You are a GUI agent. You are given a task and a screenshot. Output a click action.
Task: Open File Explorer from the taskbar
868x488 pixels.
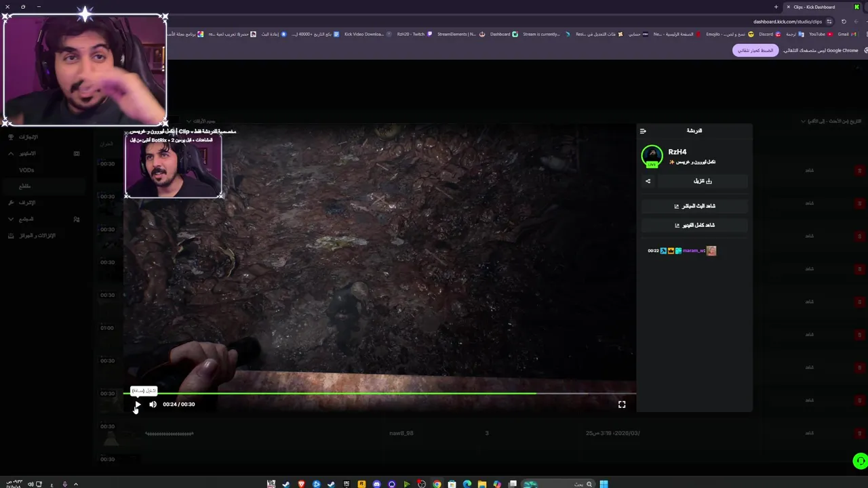(x=482, y=484)
